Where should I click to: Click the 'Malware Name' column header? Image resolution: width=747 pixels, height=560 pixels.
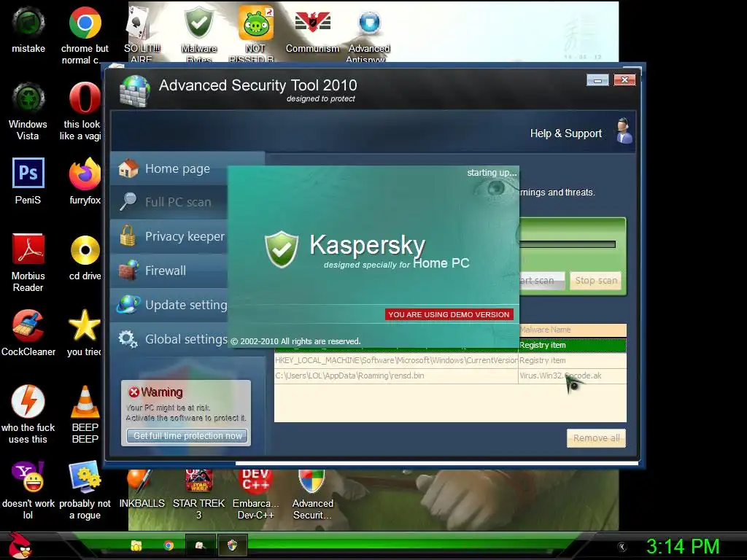point(572,330)
